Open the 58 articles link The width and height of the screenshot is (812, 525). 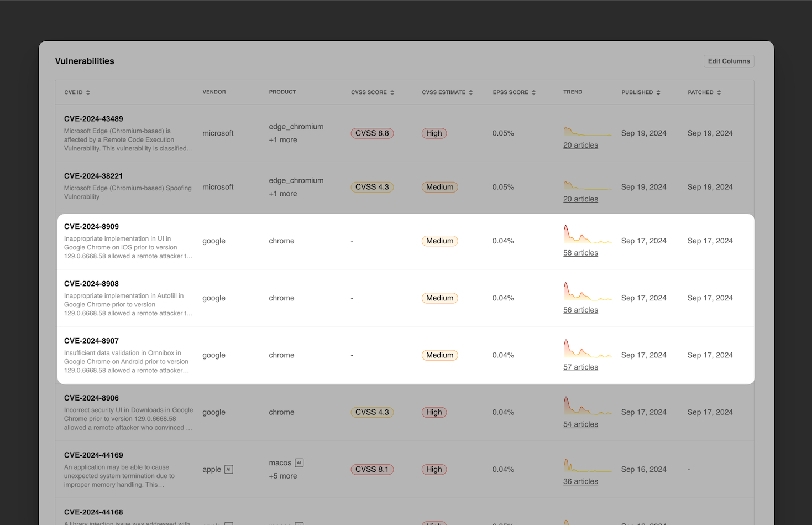[580, 253]
